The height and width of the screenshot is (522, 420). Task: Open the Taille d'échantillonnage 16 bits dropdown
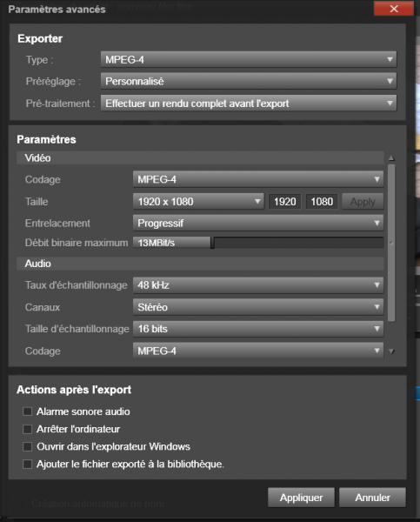pos(258,329)
